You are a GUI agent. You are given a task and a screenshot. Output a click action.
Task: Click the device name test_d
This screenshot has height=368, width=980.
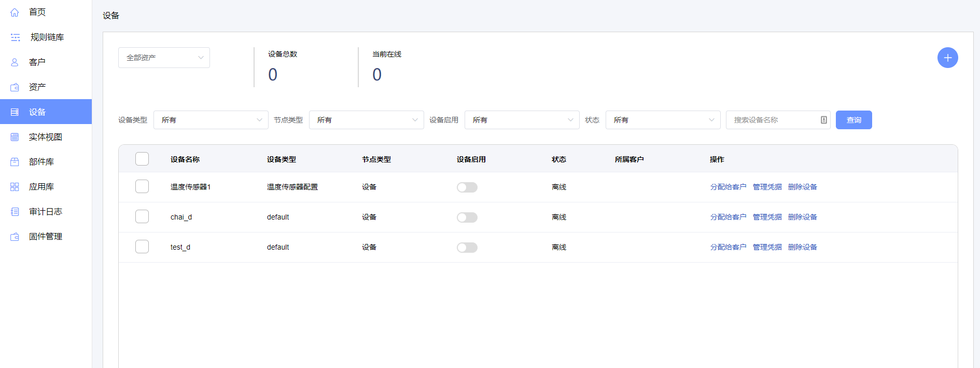pyautogui.click(x=180, y=247)
